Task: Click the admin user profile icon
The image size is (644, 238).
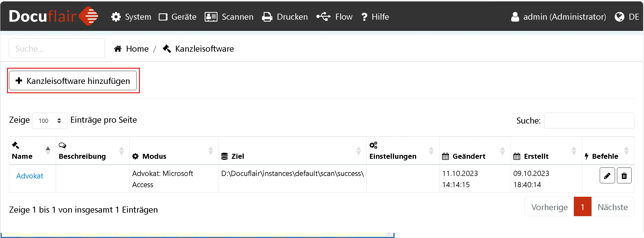Action: pos(515,17)
